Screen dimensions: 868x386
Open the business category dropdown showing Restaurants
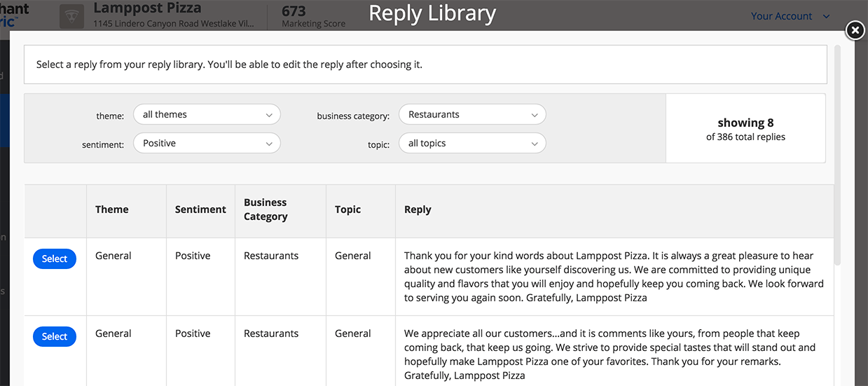472,115
